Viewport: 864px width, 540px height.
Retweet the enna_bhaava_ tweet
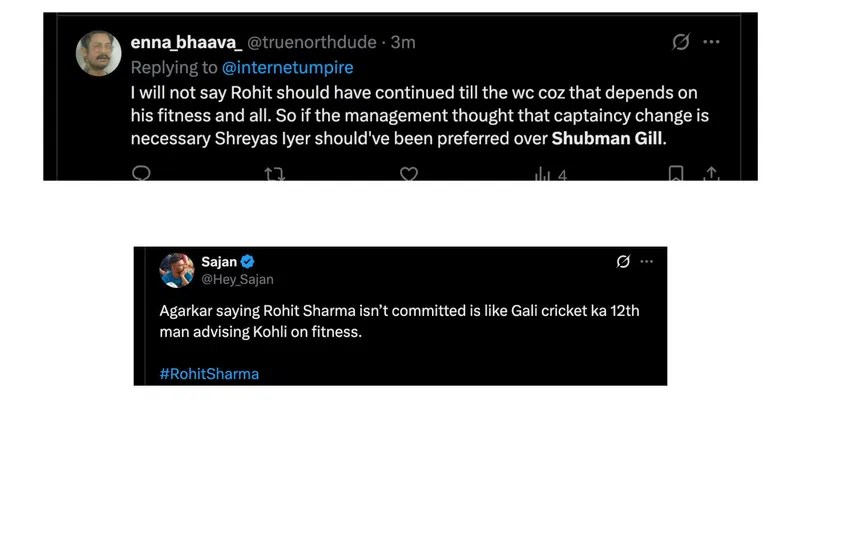[274, 175]
